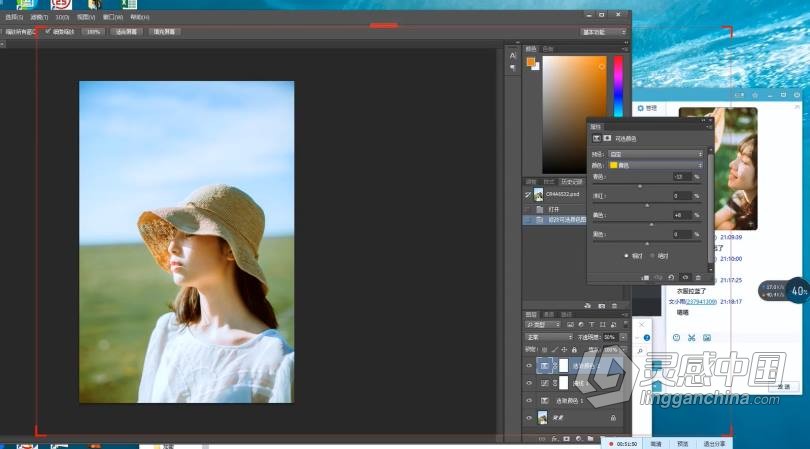Click the rainbow hue slider strip
810x449 pixels.
[x=618, y=87]
